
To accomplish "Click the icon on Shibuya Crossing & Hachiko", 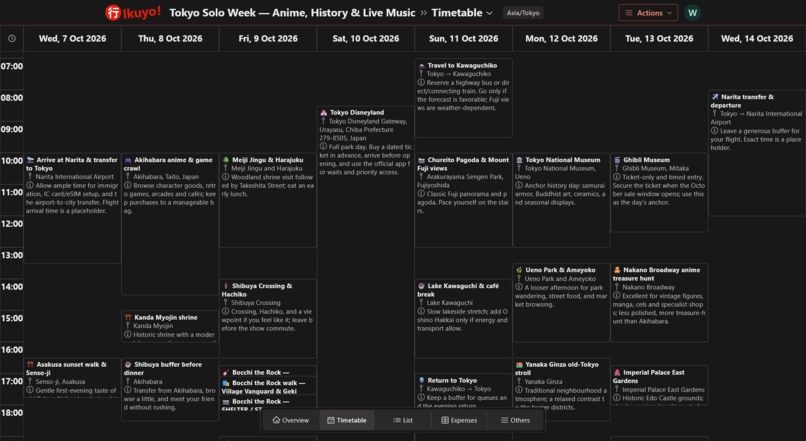I will click(x=226, y=286).
